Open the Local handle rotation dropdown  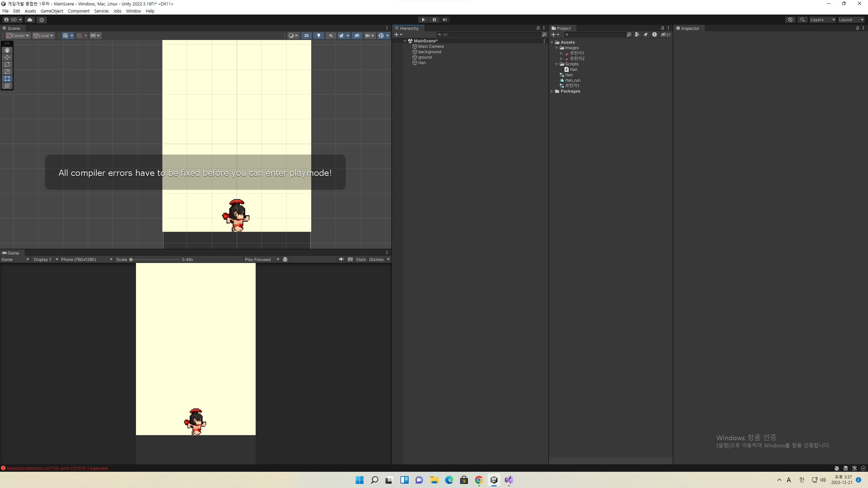pos(43,36)
